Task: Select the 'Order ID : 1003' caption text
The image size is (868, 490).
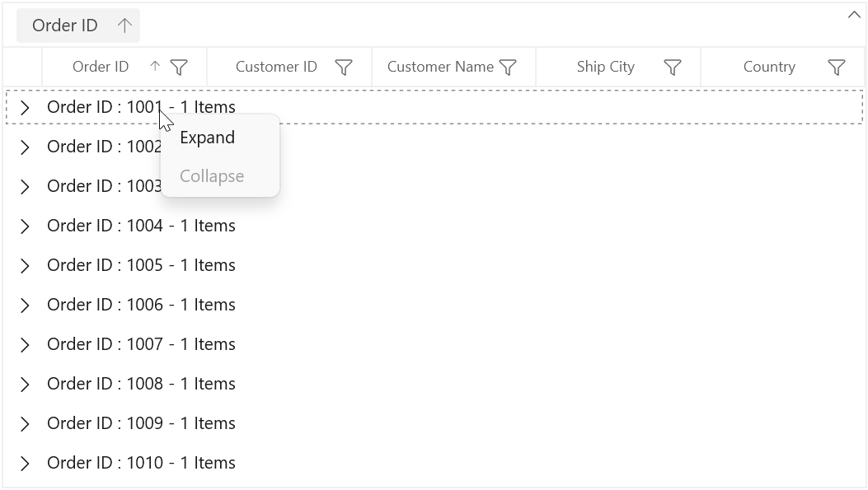Action: (105, 186)
